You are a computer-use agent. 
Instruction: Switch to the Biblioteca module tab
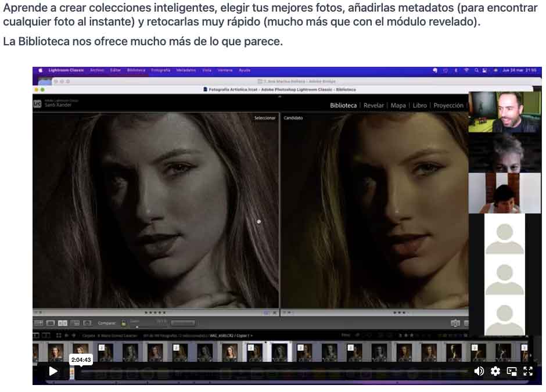343,105
